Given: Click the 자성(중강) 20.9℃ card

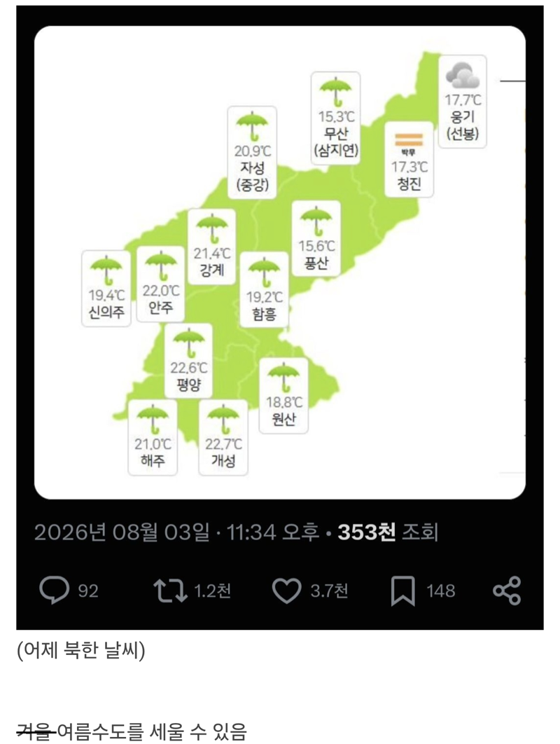Looking at the screenshot, I should click(x=252, y=152).
